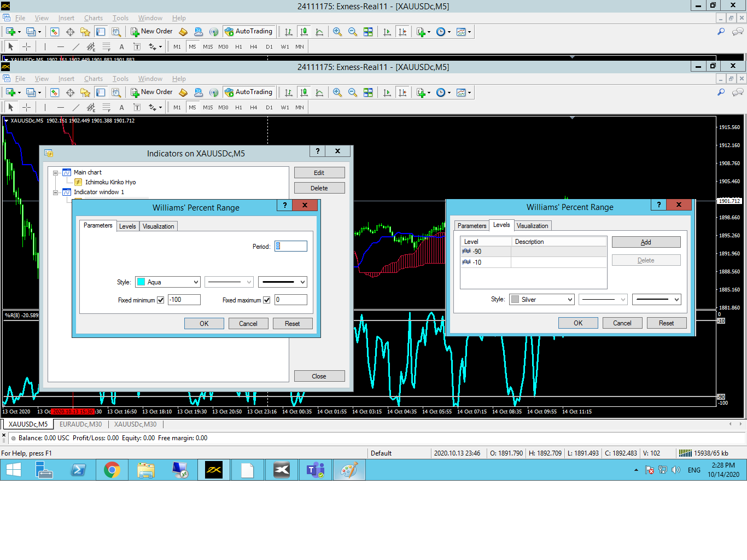Open line width dropdown beside Silver style
Image resolution: width=747 pixels, height=560 pixels.
point(657,300)
